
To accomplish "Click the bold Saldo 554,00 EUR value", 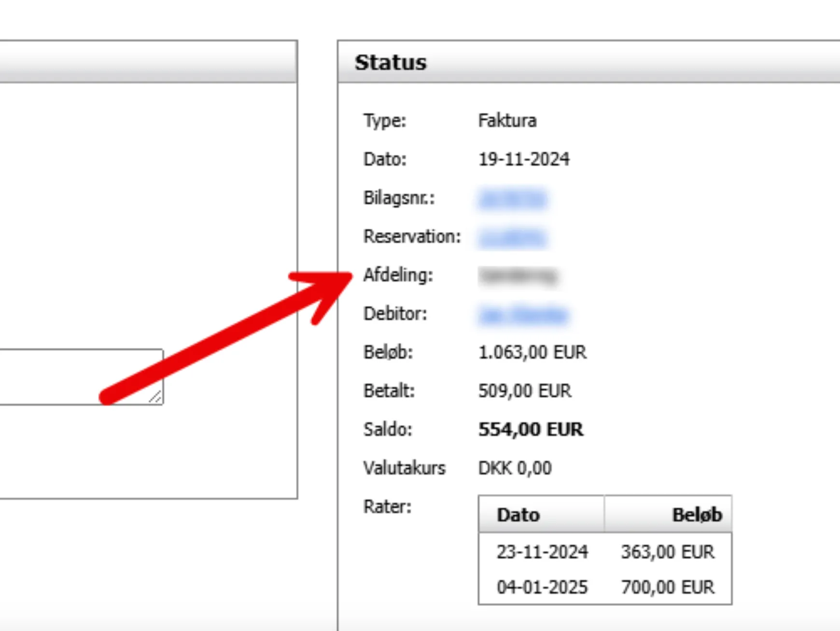I will coord(531,429).
